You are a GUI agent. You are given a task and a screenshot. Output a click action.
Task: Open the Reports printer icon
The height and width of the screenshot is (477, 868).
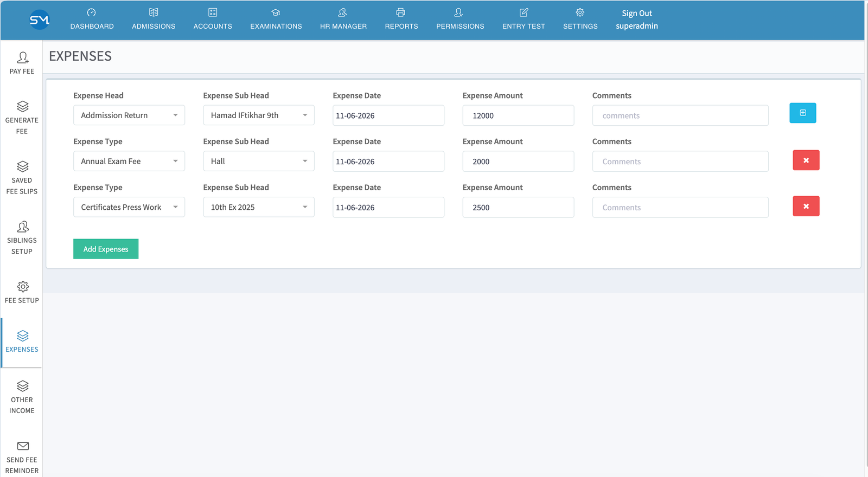(401, 12)
